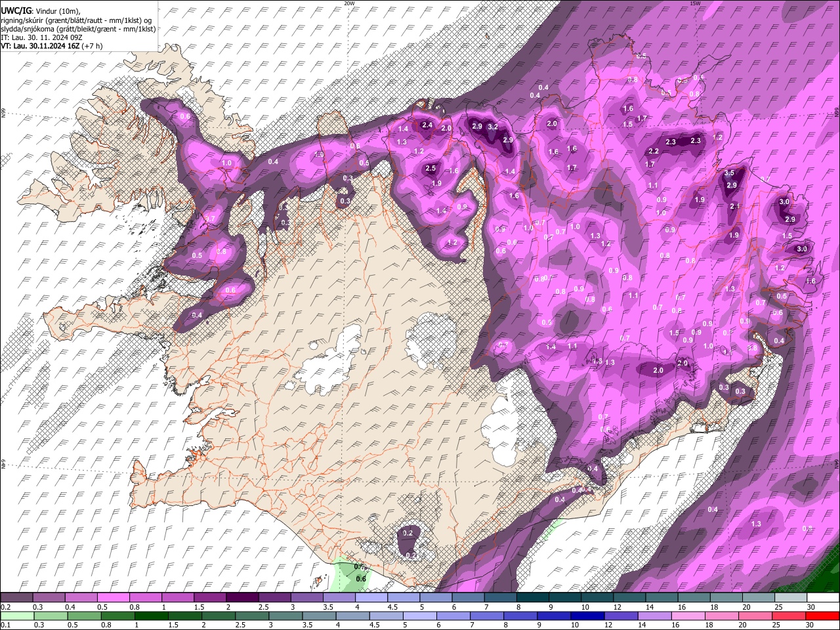Pick the bright pink swatch between 0.5 and 0.8
Screen dimensions: 840x630
(112, 598)
